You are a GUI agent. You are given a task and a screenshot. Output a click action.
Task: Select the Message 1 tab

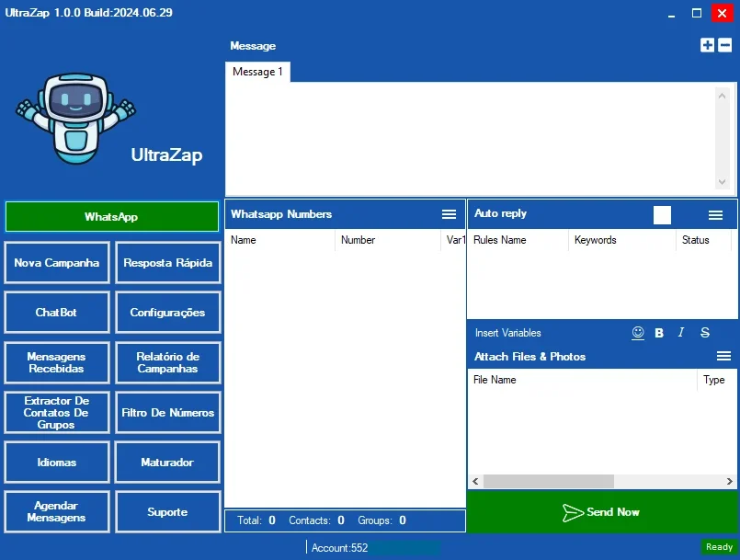pos(257,72)
